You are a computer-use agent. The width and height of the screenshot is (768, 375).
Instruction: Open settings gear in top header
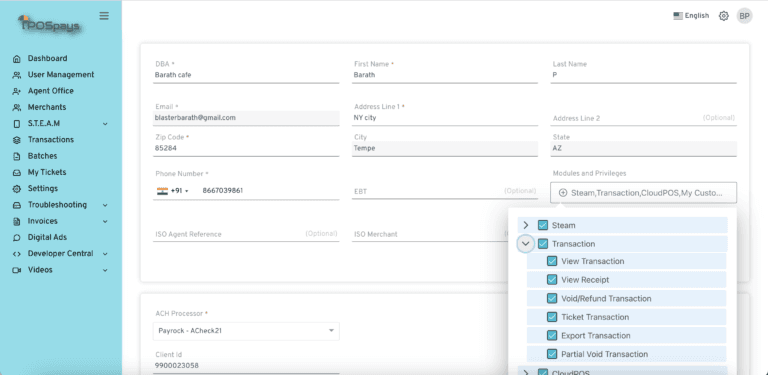(723, 16)
